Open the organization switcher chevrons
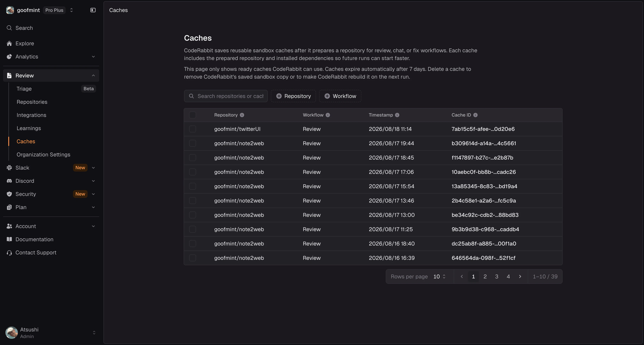The image size is (644, 345). coord(71,10)
